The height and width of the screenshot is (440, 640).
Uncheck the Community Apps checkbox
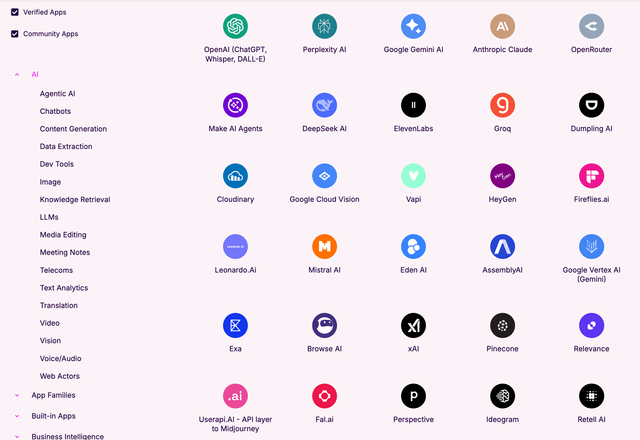[15, 33]
